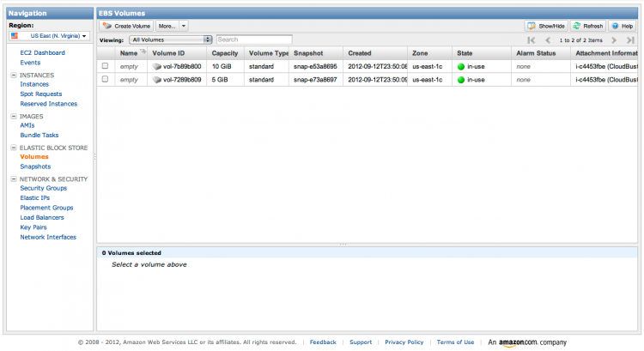
Task: Click the Show/Hide columns button
Action: [546, 26]
